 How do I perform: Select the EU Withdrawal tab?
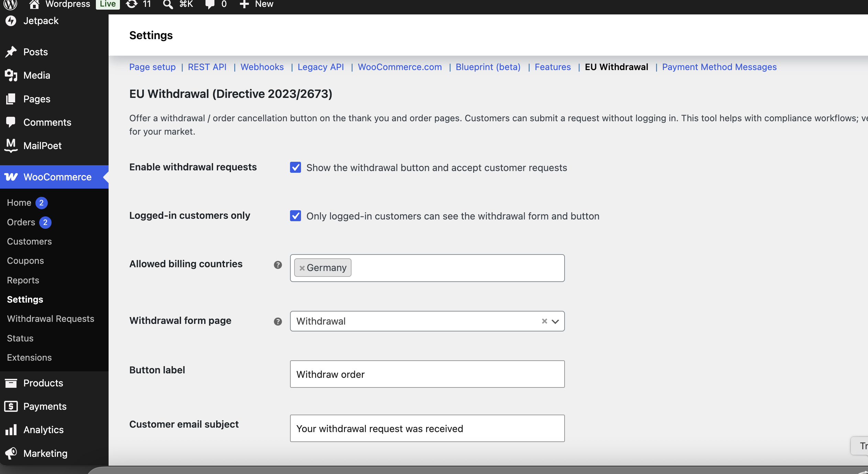pos(616,67)
